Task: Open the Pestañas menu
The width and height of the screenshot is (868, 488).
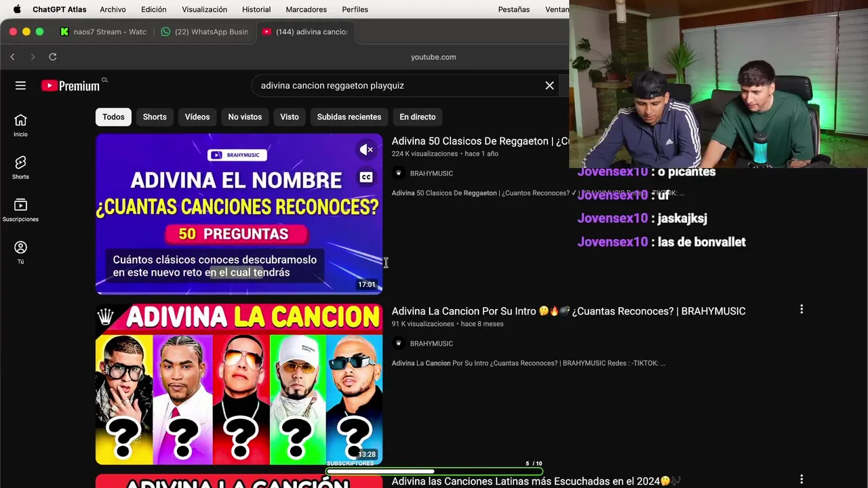Action: [x=514, y=9]
